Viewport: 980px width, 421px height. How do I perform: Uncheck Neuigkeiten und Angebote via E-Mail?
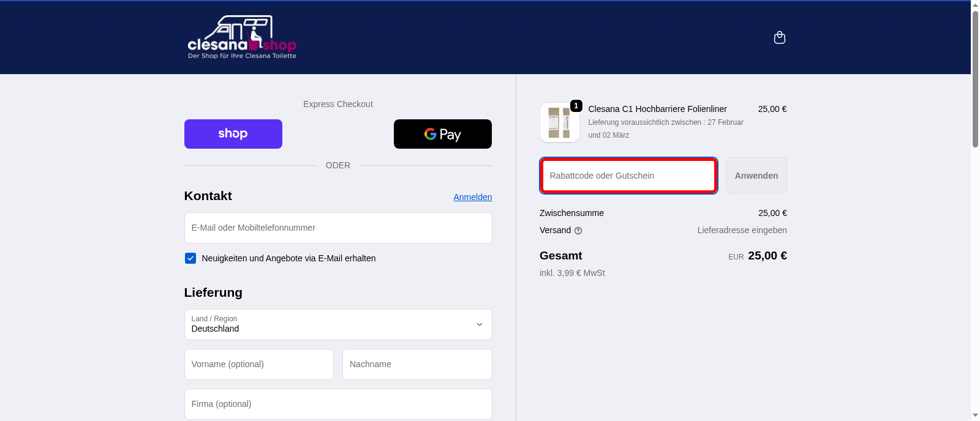(x=190, y=258)
